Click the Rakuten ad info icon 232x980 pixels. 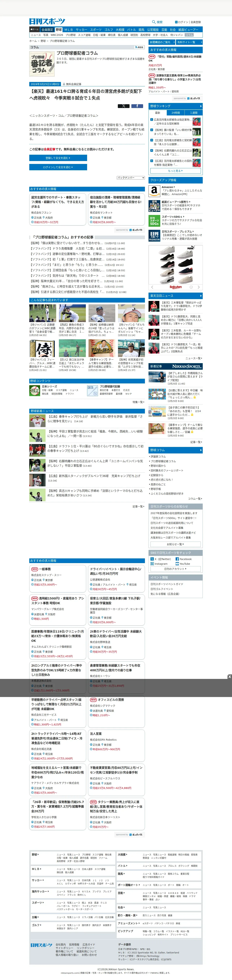click(191, 287)
